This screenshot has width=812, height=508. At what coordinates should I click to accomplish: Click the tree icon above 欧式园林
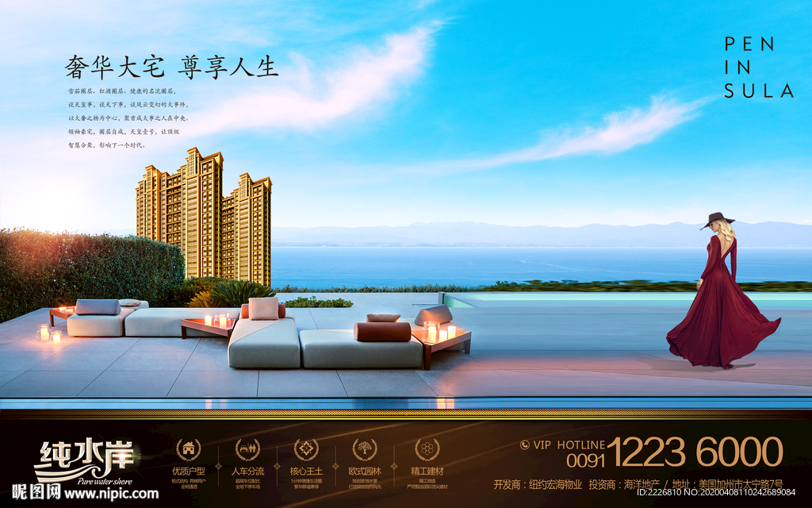pos(365,449)
